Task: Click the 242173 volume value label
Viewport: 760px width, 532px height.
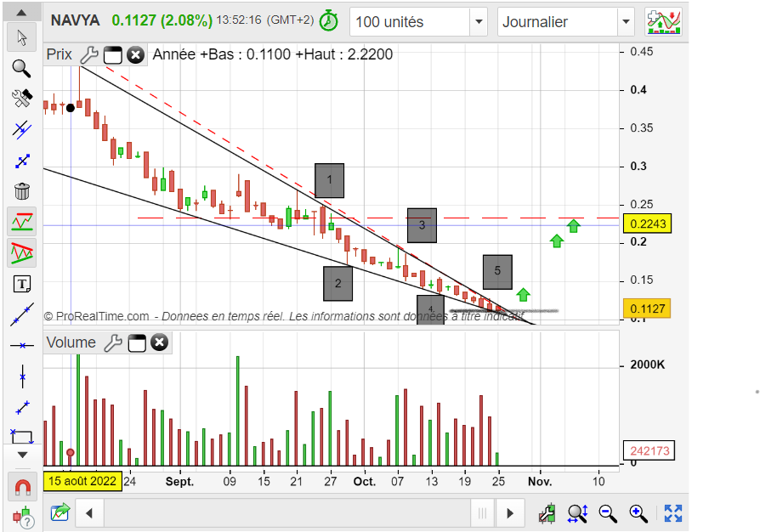Action: 649,451
